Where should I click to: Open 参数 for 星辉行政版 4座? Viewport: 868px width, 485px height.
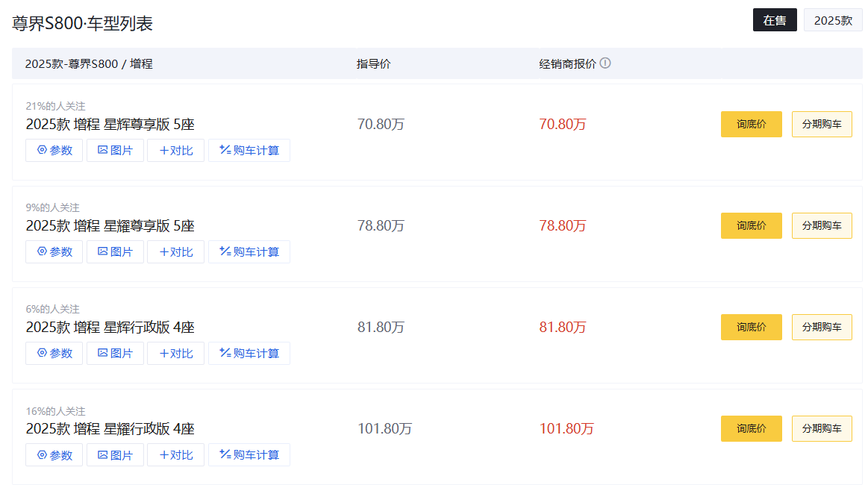coord(54,354)
